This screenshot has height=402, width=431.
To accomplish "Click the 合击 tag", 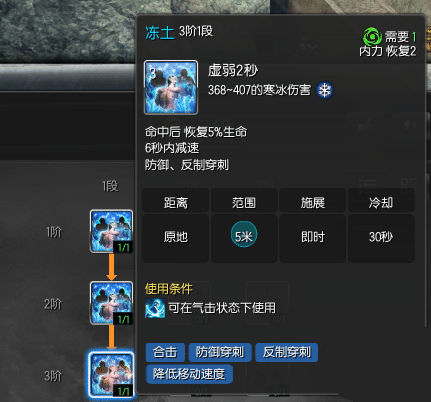I will (165, 352).
